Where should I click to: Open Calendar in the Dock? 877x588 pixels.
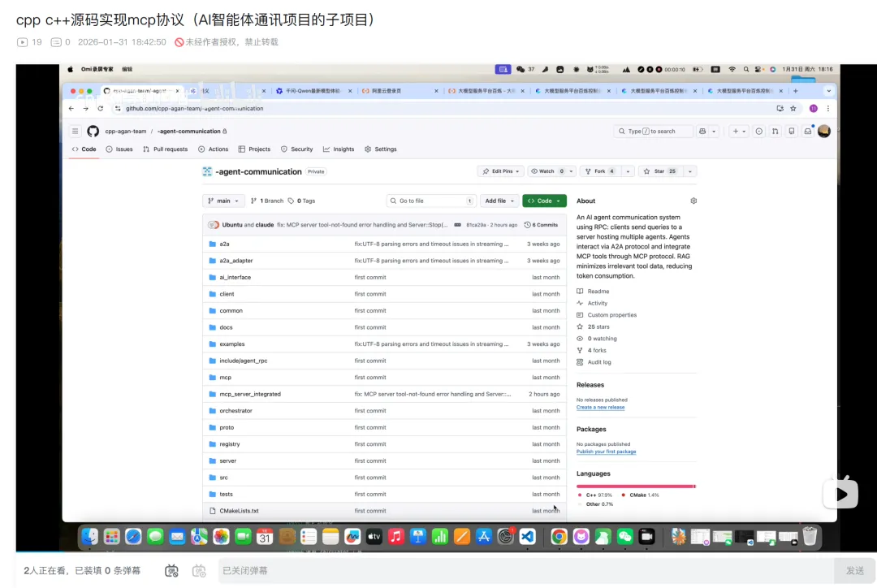[x=265, y=537]
